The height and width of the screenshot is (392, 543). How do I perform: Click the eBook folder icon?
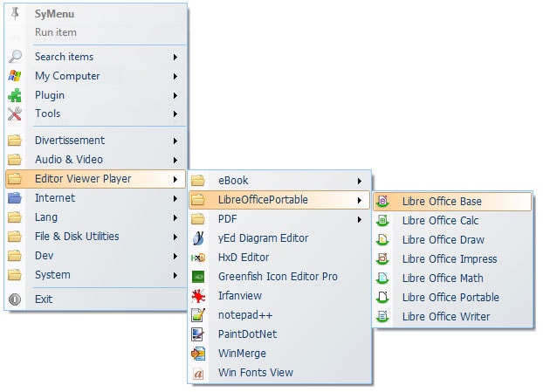coord(198,181)
